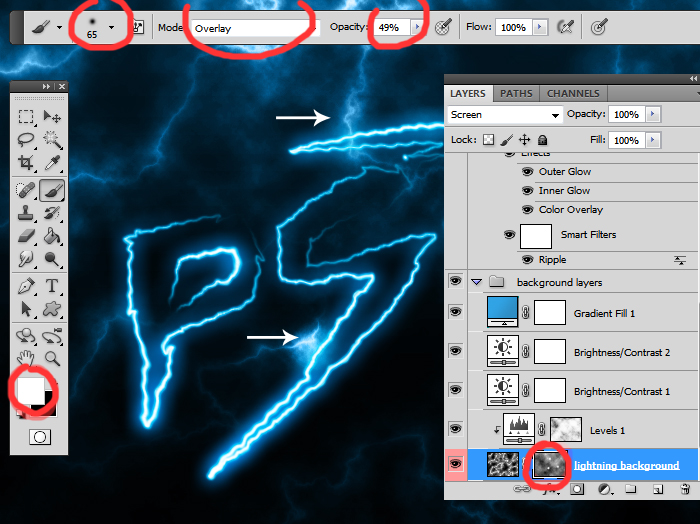Open layer blend mode dropdown Screen
This screenshot has height=524, width=700.
[504, 115]
